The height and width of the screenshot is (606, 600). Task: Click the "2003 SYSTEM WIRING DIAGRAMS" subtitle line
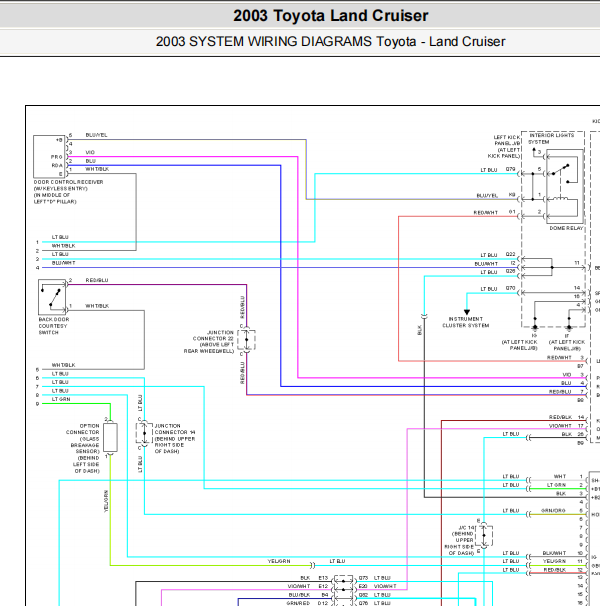coord(331,41)
